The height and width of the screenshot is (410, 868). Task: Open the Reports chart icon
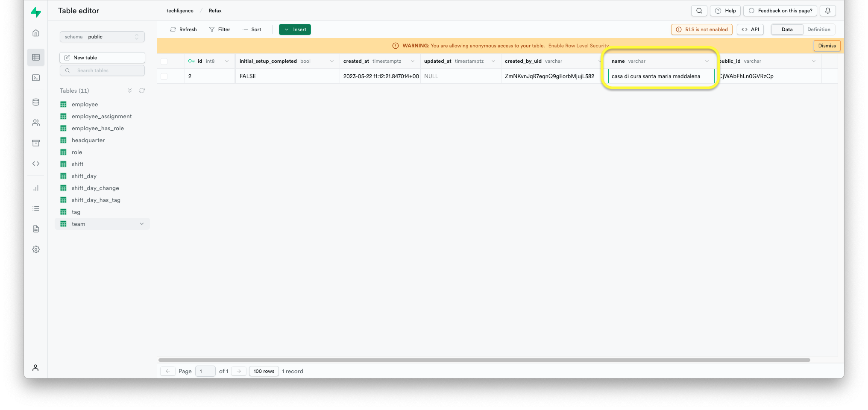pyautogui.click(x=36, y=188)
